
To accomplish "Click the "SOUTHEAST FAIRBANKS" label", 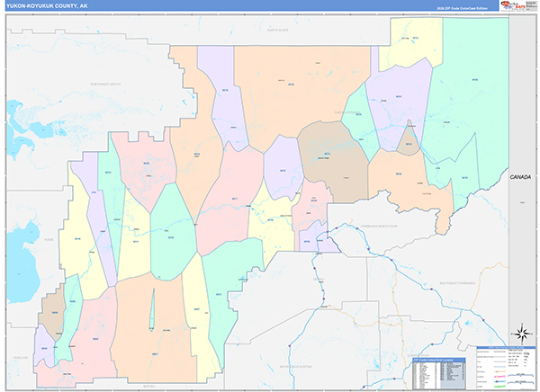I will tap(457, 283).
